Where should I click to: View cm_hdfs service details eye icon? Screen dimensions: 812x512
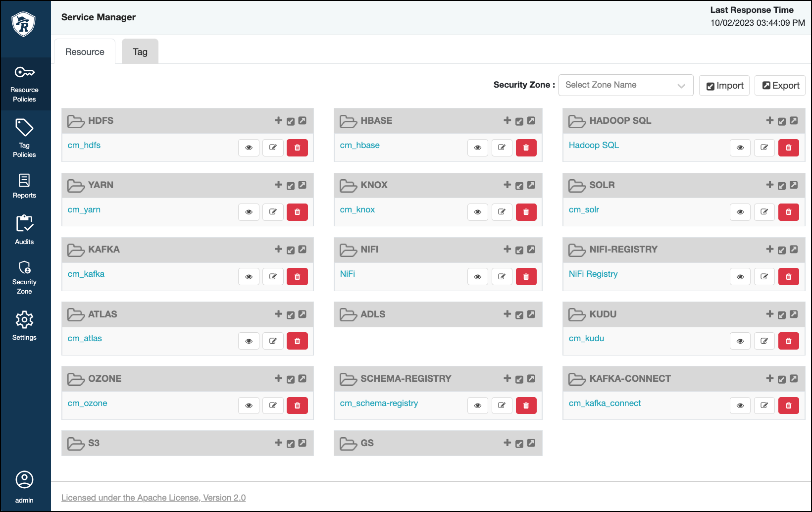[249, 148]
